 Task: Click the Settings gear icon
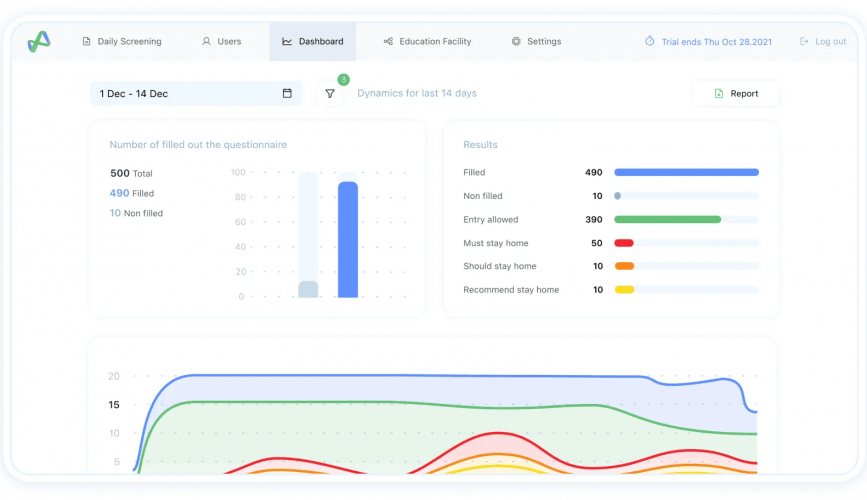[x=516, y=41]
